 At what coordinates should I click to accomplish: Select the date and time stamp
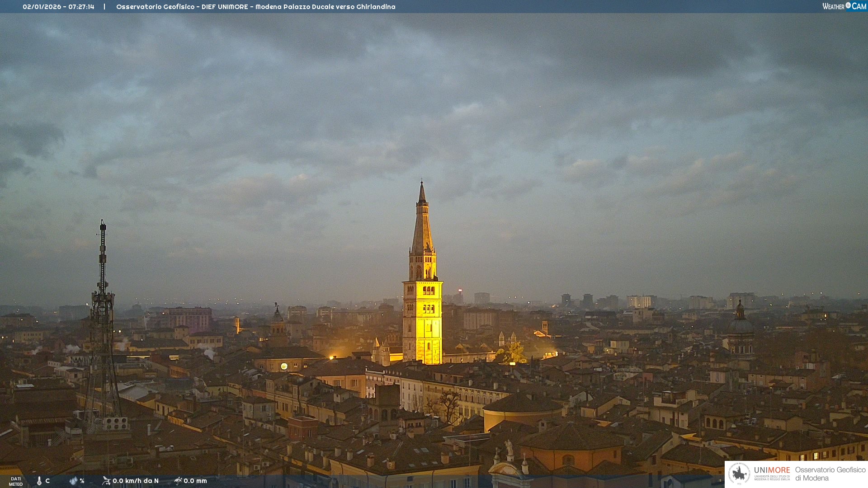[x=58, y=7]
